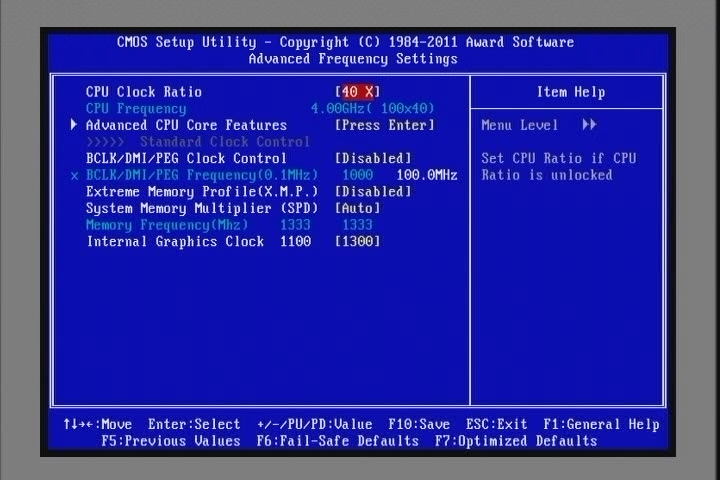Click the CPU Frequency label
720x480 pixels.
[136, 109]
